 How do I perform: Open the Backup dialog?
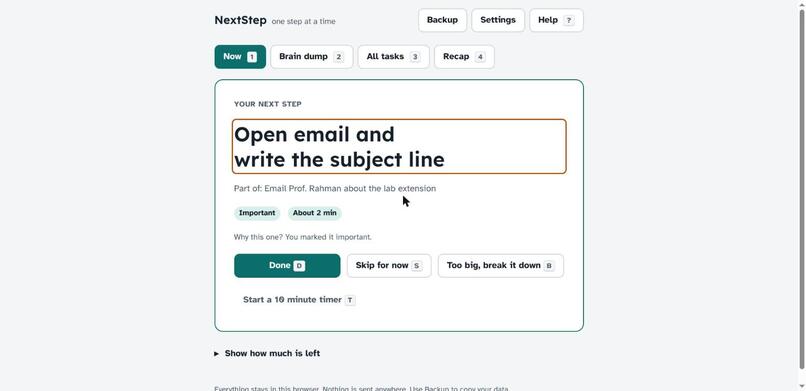click(442, 20)
